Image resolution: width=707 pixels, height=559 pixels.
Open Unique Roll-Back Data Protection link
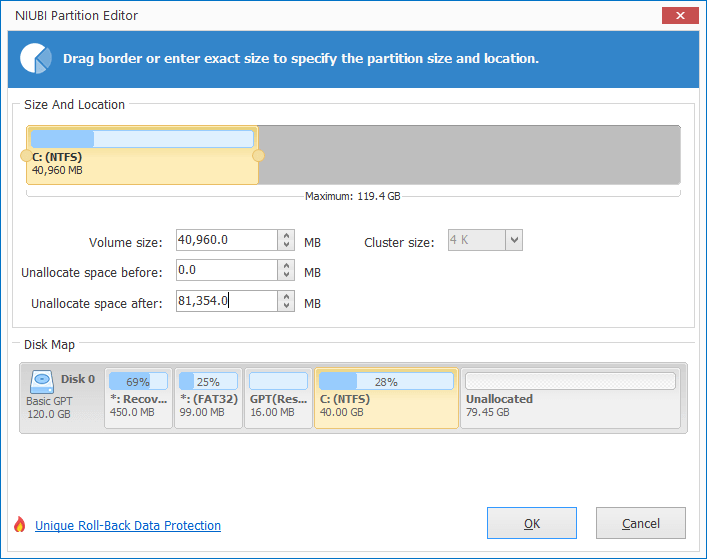coord(128,526)
